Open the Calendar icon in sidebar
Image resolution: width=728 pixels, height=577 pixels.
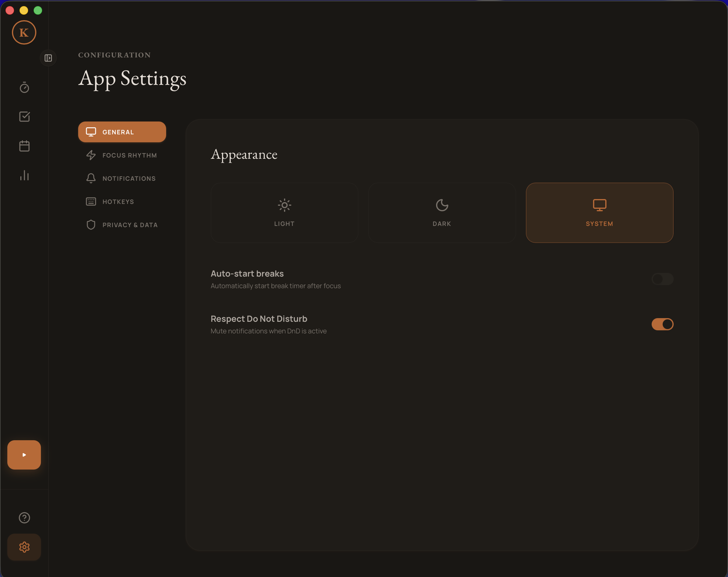(24, 146)
